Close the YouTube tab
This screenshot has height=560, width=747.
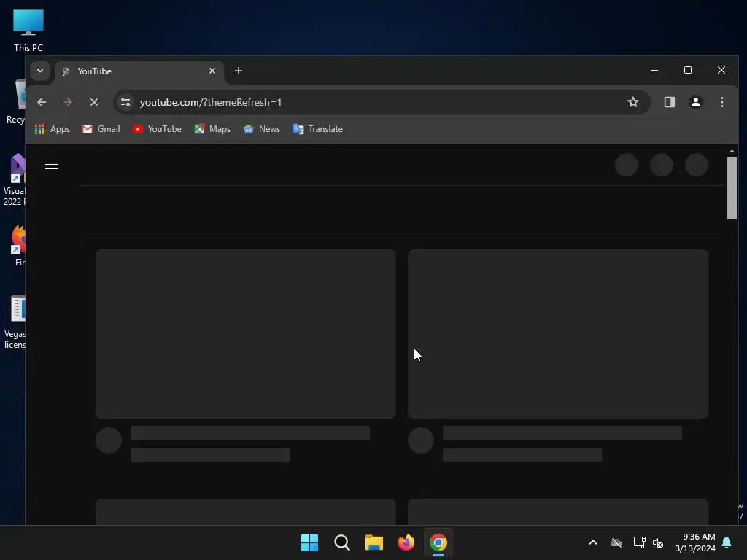pyautogui.click(x=212, y=71)
